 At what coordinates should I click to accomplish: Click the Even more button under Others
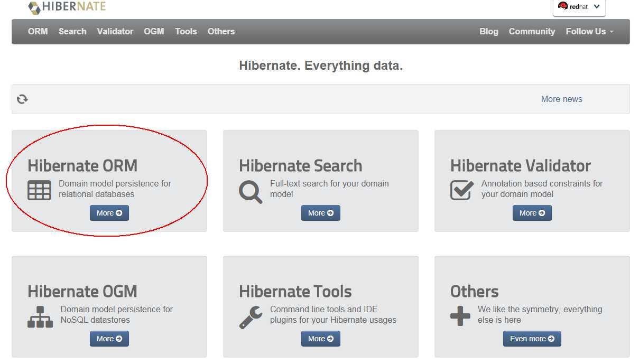pos(532,339)
